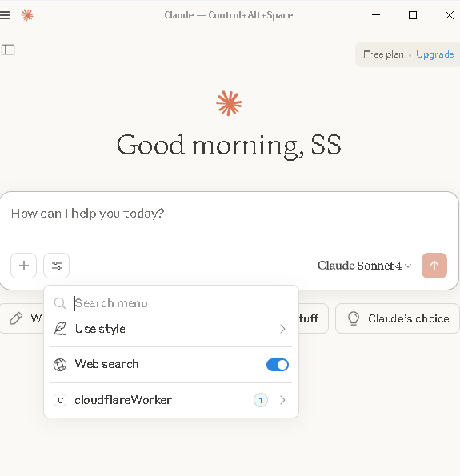Click the Web search globe icon
This screenshot has width=460, height=476.
60,365
